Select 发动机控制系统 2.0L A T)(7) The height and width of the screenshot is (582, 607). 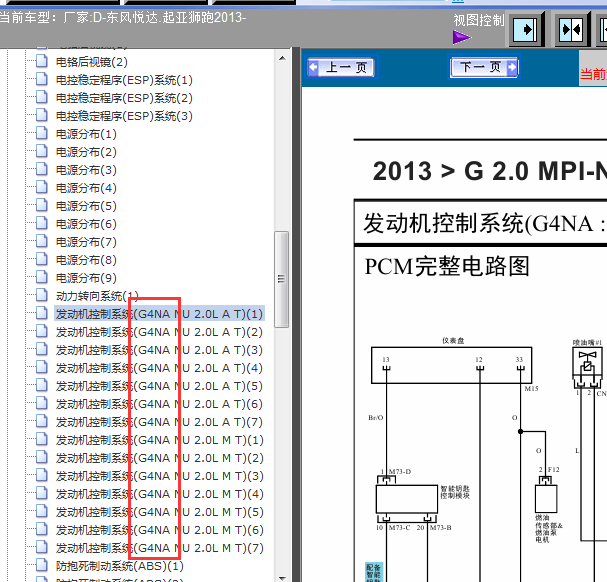click(159, 422)
